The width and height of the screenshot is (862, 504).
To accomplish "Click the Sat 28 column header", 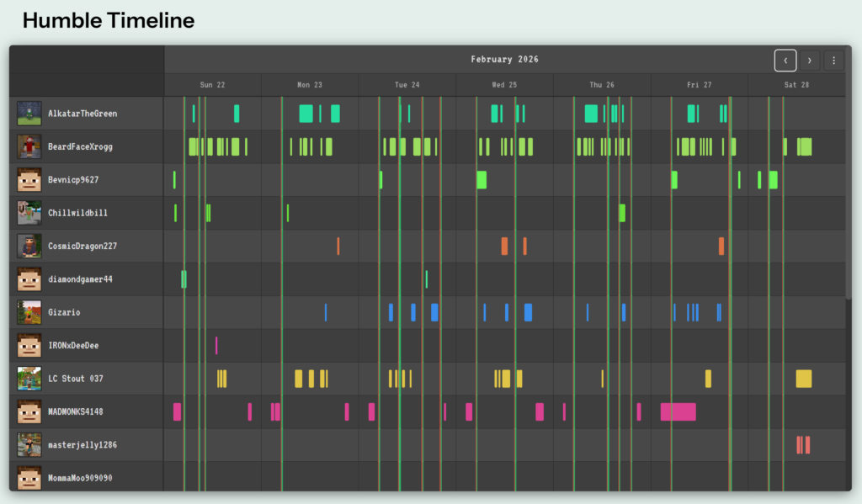I will (x=796, y=85).
